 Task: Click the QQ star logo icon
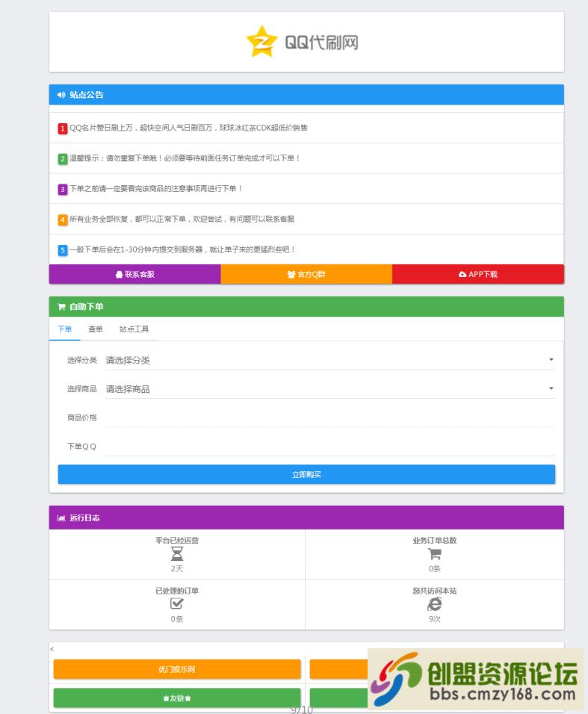[x=261, y=41]
